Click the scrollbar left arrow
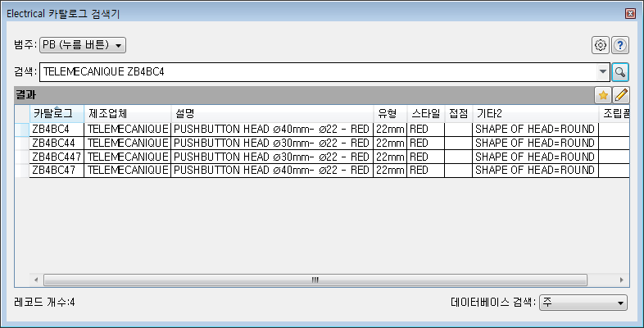Image resolution: width=644 pixels, height=328 pixels. click(36, 280)
